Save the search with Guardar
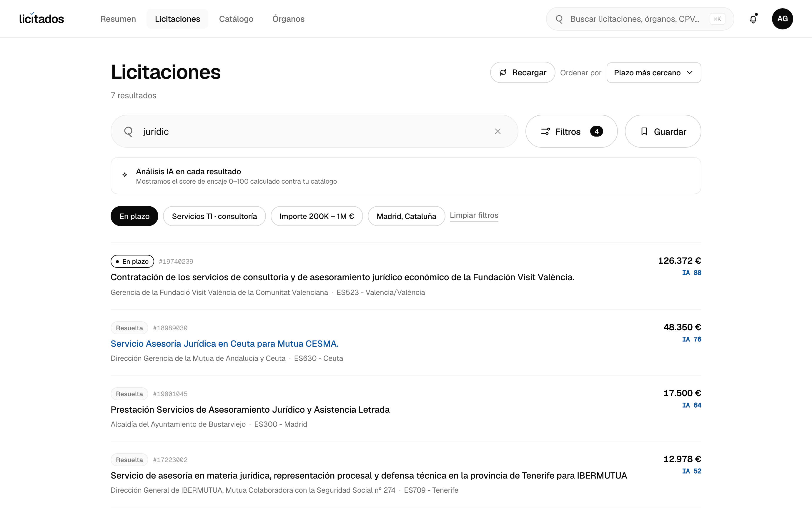This screenshot has height=518, width=812. 663,131
